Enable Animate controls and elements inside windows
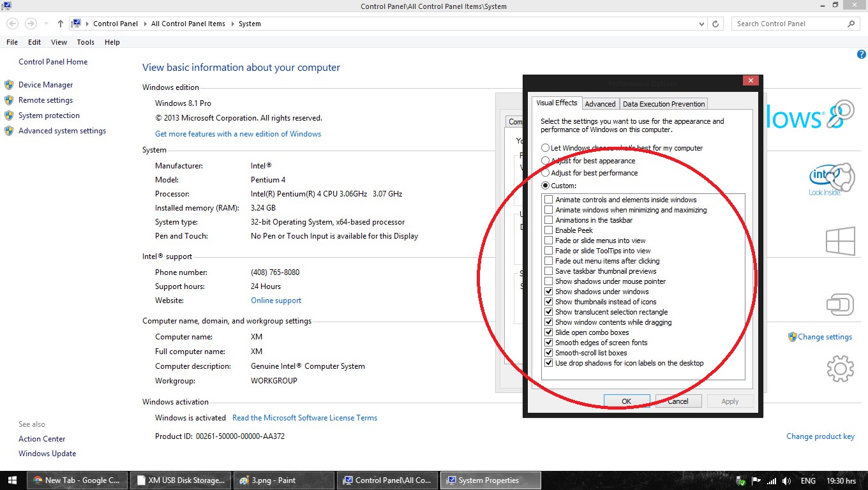 point(548,200)
